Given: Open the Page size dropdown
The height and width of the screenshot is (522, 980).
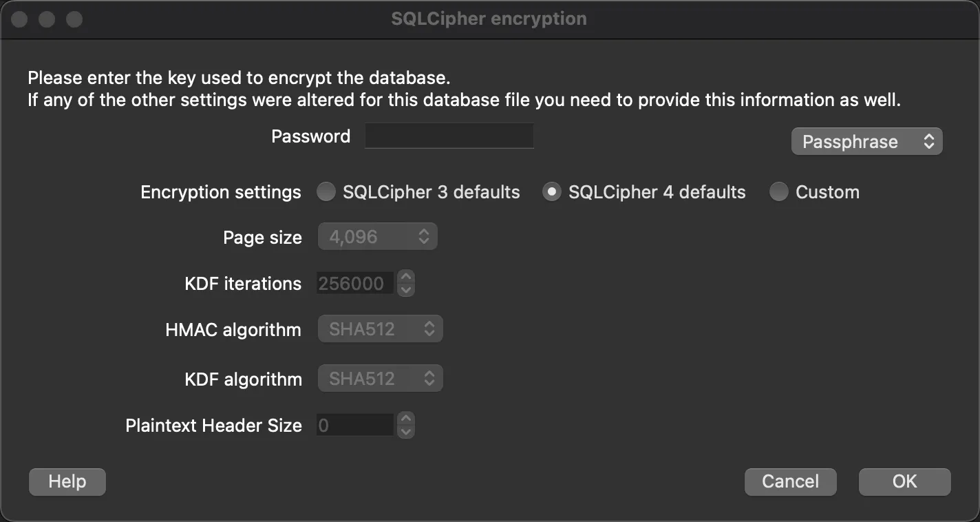Looking at the screenshot, I should click(x=377, y=236).
